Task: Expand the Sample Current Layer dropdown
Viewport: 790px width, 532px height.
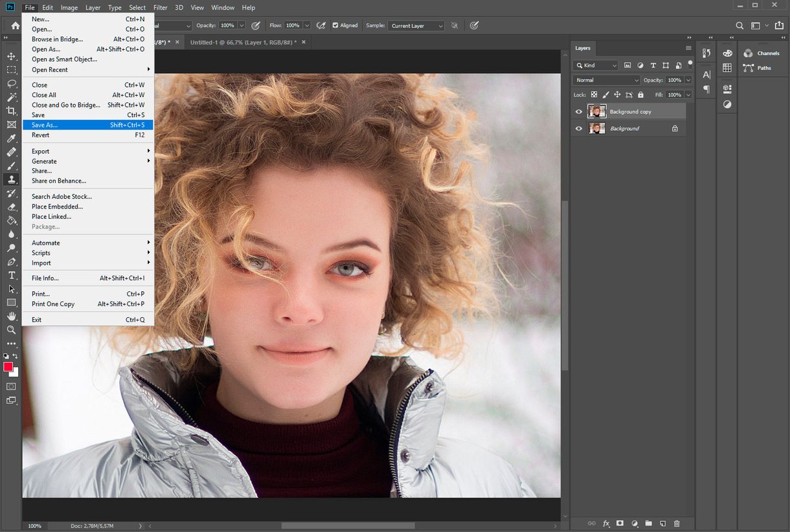Action: click(416, 26)
